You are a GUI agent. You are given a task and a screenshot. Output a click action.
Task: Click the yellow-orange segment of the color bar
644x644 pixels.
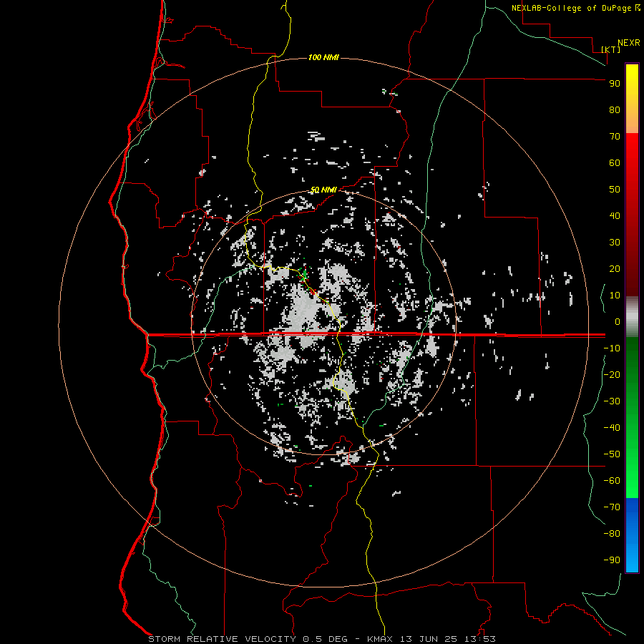632,99
